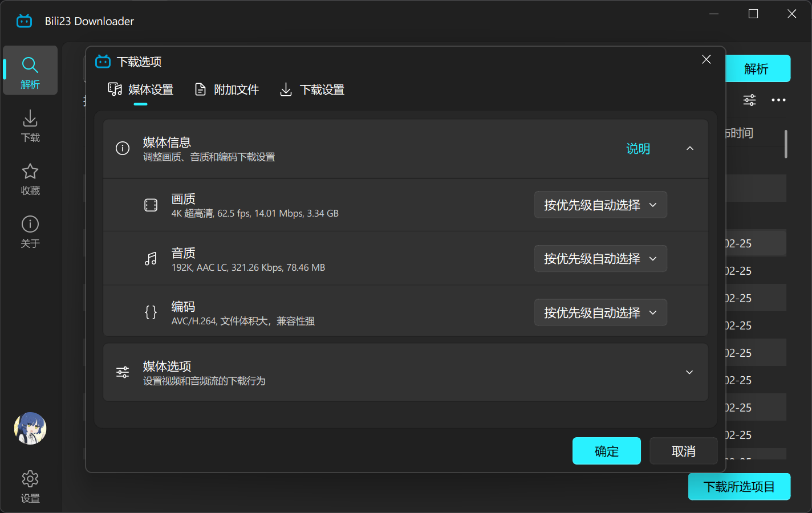Click the user avatar in the sidebar
Screen dimensions: 812x513
[30, 428]
